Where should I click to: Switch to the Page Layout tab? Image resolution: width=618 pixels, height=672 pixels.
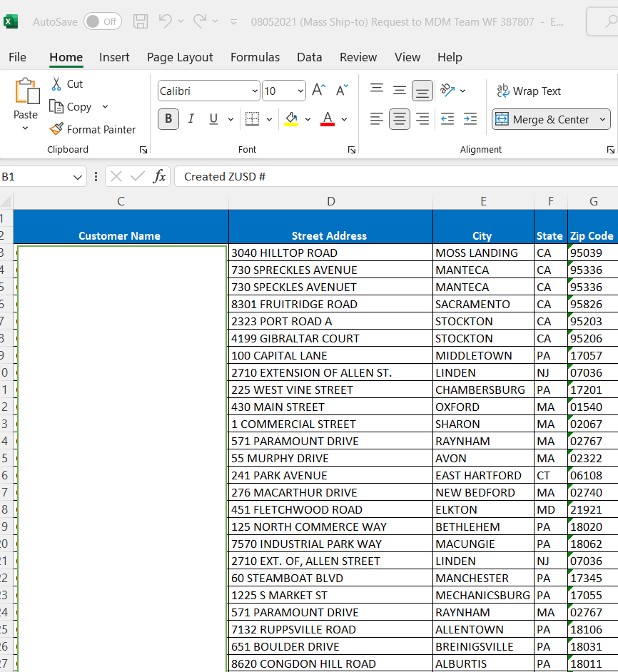pyautogui.click(x=180, y=57)
